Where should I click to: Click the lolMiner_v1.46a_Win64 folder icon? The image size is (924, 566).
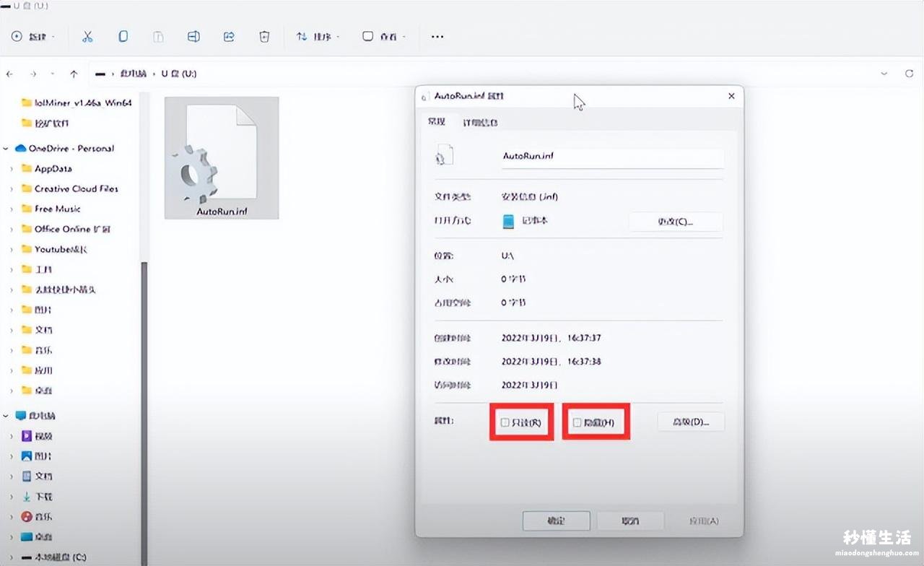click(27, 103)
